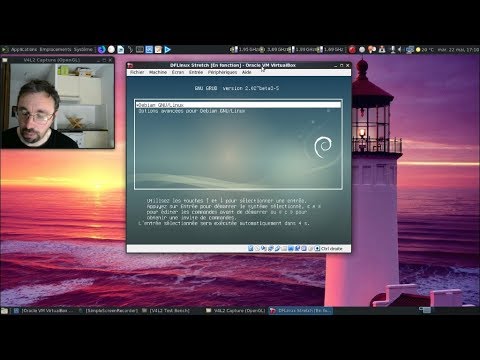Open the terminal launcher in the panel
This screenshot has width=480, height=360.
(x=140, y=49)
